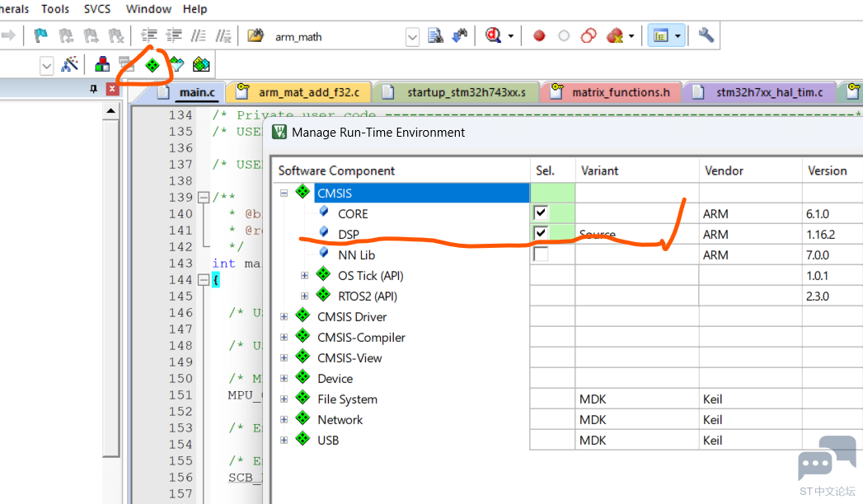This screenshot has width=863, height=504.
Task: Click the Version column header
Action: click(x=827, y=170)
